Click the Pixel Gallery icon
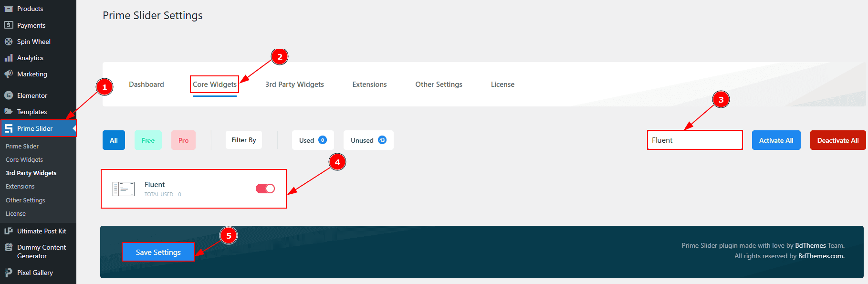Viewport: 868px width, 284px height. tap(9, 273)
